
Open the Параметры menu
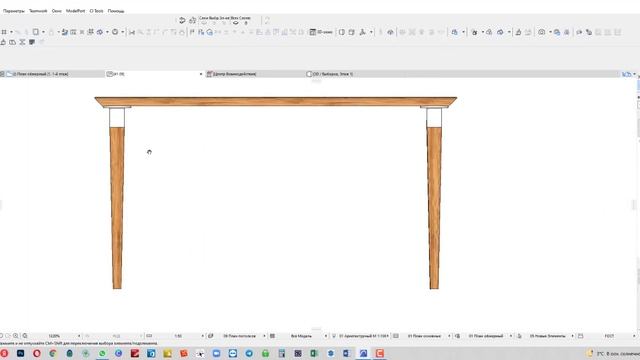pyautogui.click(x=13, y=11)
